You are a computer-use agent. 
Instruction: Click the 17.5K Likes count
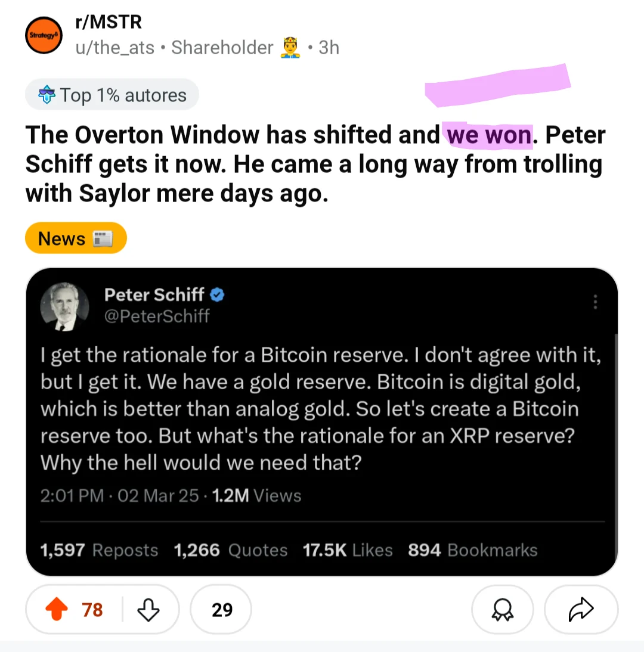[x=348, y=550]
